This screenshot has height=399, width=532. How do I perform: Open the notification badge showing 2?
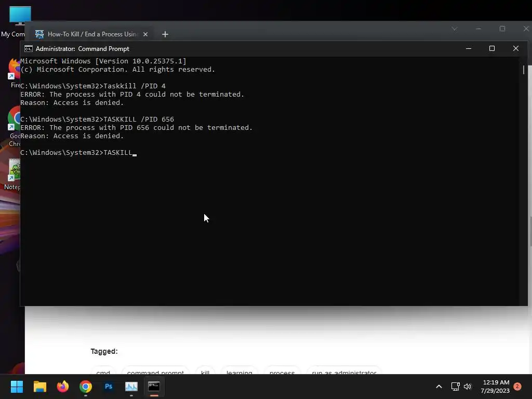click(517, 386)
